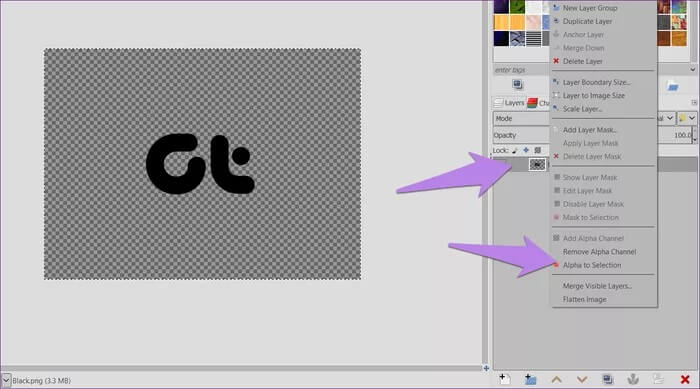Viewport: 700px width, 389px height.
Task: Toggle the lock pixels brush icon
Action: pos(515,150)
